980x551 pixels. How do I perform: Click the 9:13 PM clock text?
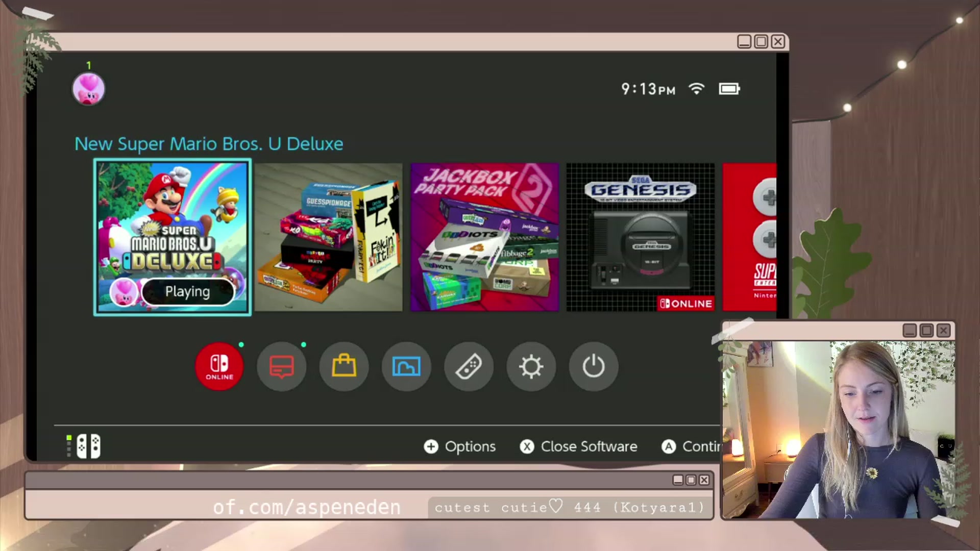[648, 89]
